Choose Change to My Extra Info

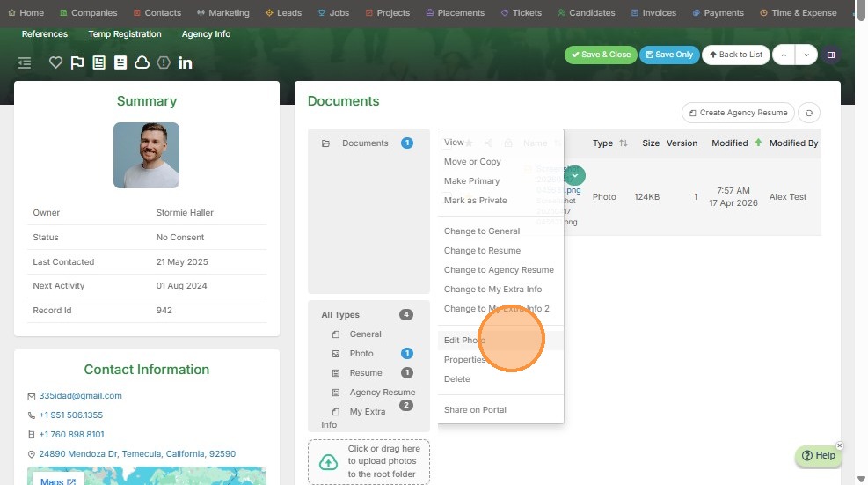pyautogui.click(x=500, y=290)
